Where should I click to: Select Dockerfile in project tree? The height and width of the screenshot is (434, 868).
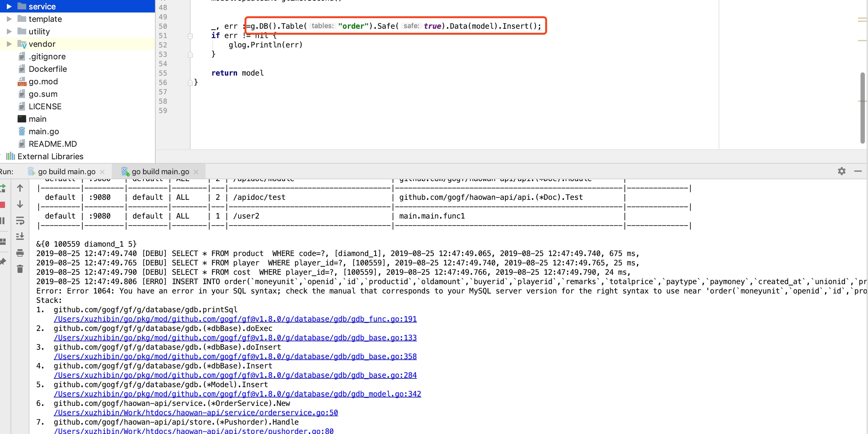(x=47, y=69)
